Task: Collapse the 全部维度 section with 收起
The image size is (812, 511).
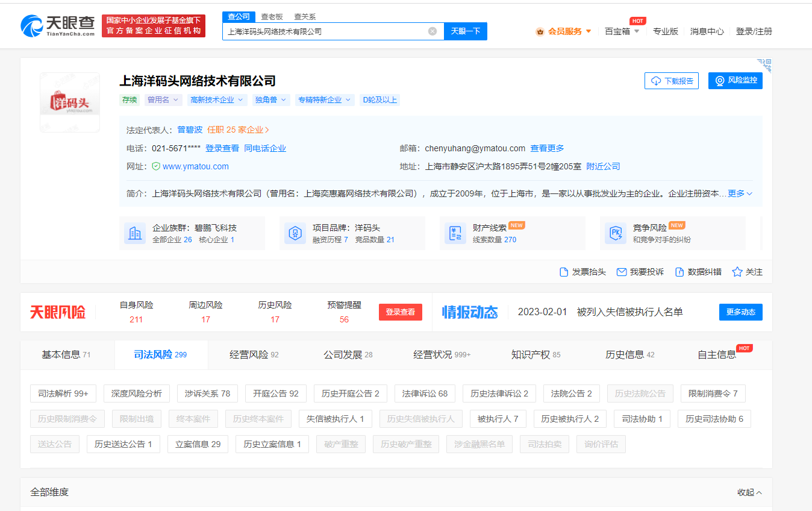Action: [749, 492]
